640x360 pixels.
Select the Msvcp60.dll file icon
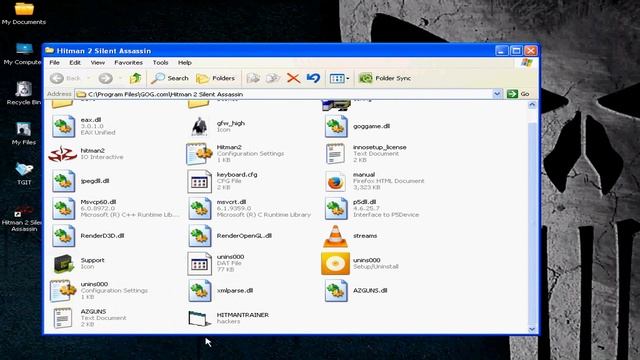point(63,208)
